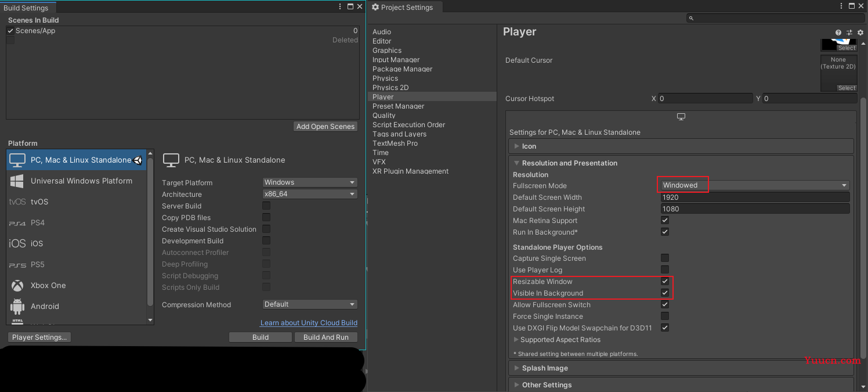
Task: Select the PS5 platform icon
Action: 17,265
